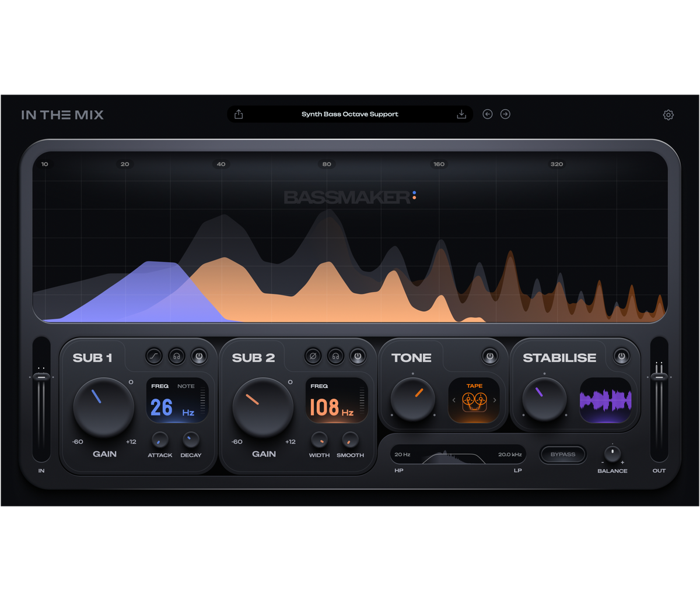Go to the previous preset arrow
Screen dimensions: 700x601
tap(488, 114)
